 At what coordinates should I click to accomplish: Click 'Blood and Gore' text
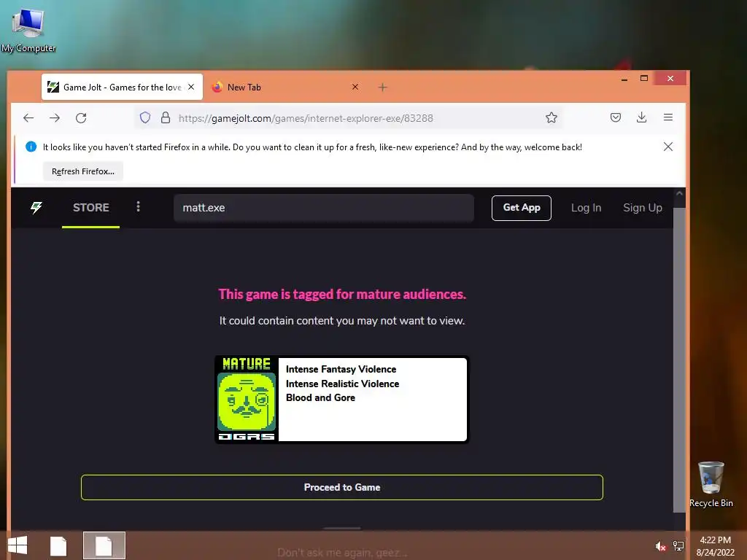coord(321,397)
